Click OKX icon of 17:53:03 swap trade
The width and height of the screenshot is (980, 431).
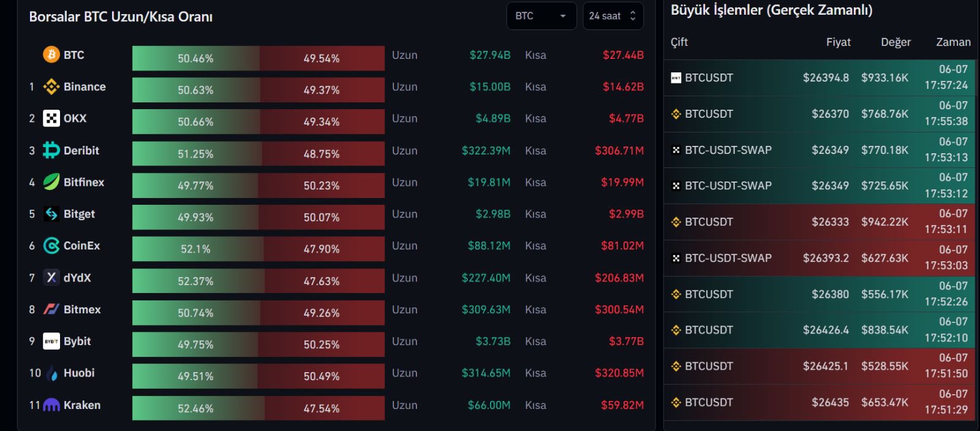[x=676, y=258]
